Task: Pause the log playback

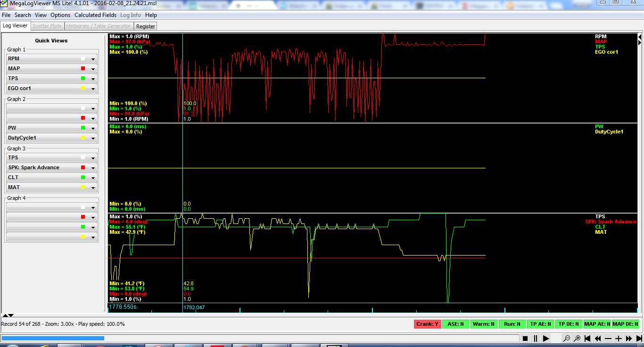Action: pyautogui.click(x=536, y=339)
